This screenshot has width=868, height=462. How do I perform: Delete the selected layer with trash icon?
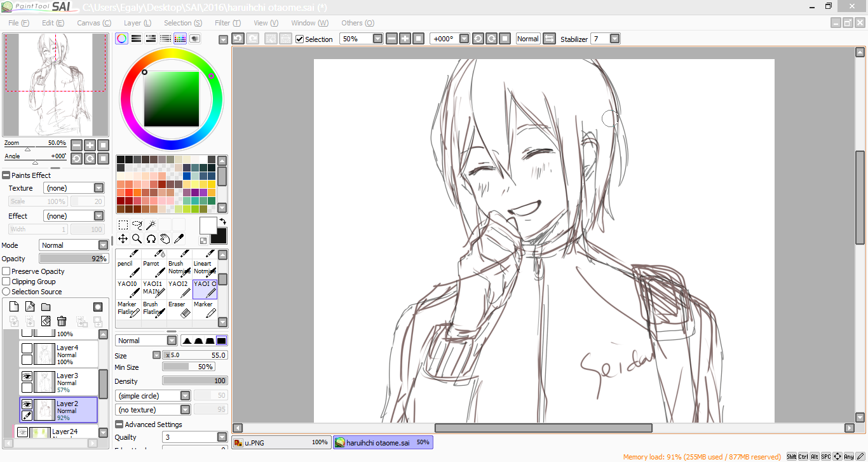tap(62, 322)
